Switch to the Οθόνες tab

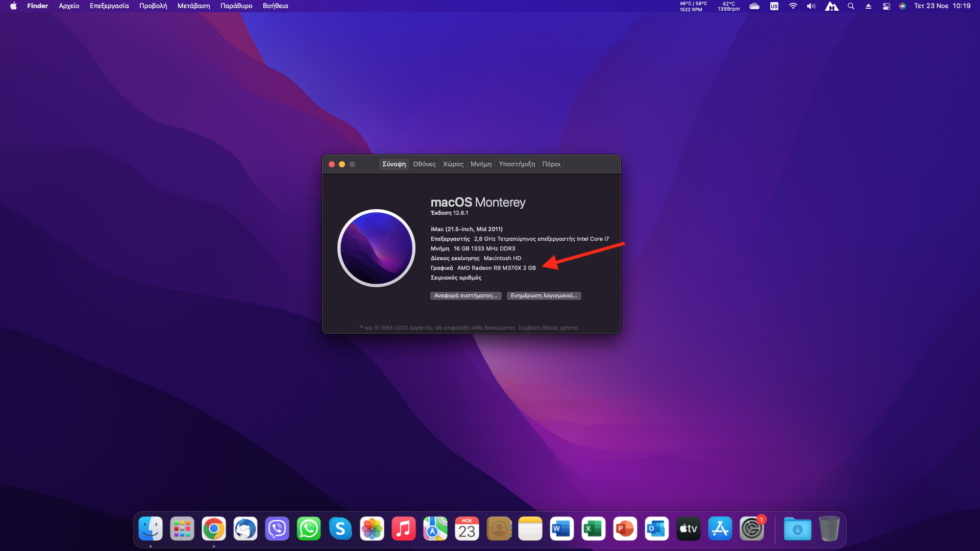point(424,164)
